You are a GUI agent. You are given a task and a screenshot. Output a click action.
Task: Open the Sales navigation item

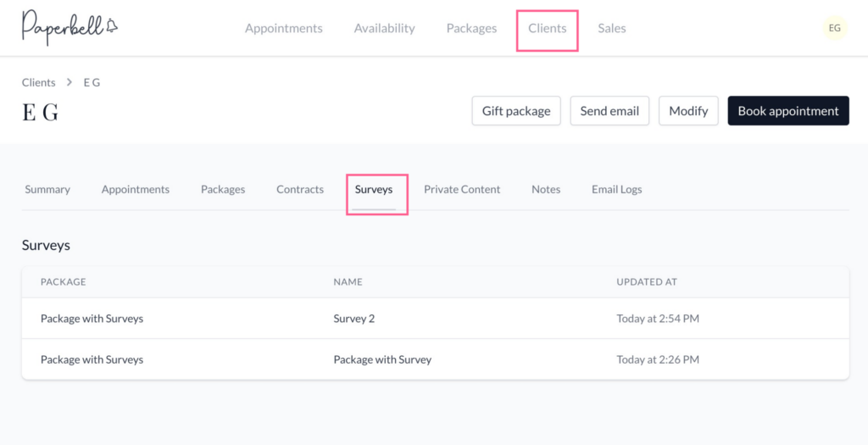click(x=611, y=28)
